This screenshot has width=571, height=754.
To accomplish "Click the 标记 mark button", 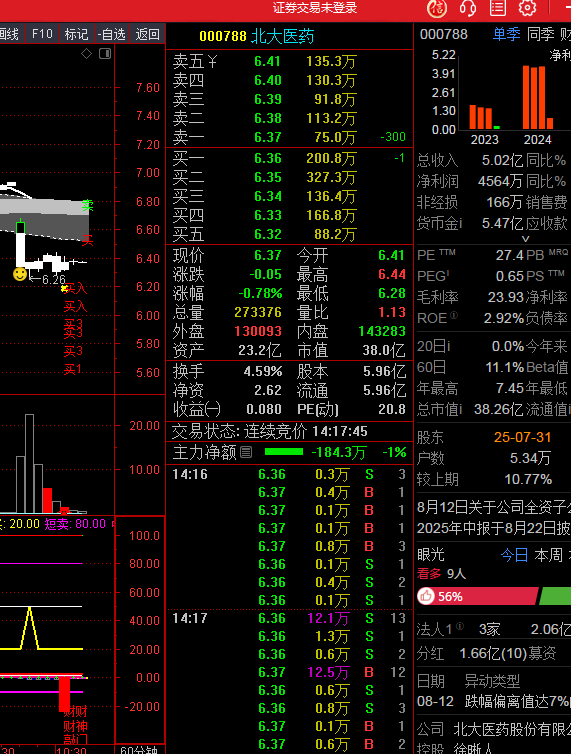I will point(76,34).
